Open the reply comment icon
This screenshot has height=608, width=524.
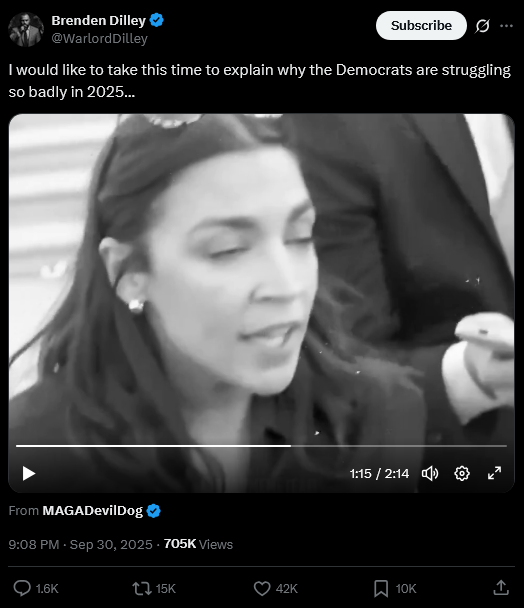(x=22, y=588)
